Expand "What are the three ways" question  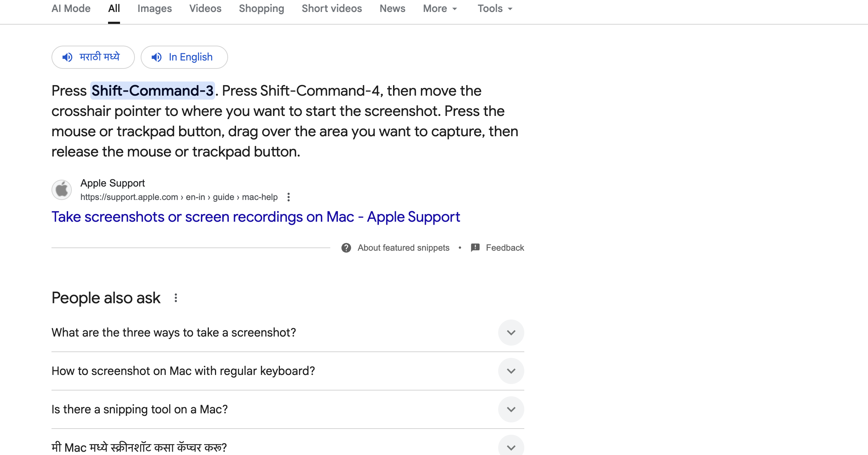click(x=511, y=333)
